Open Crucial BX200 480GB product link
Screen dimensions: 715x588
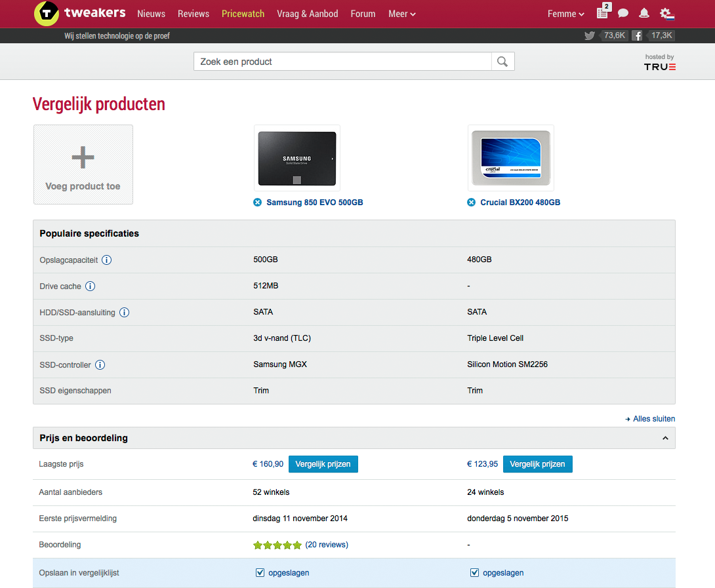point(520,203)
